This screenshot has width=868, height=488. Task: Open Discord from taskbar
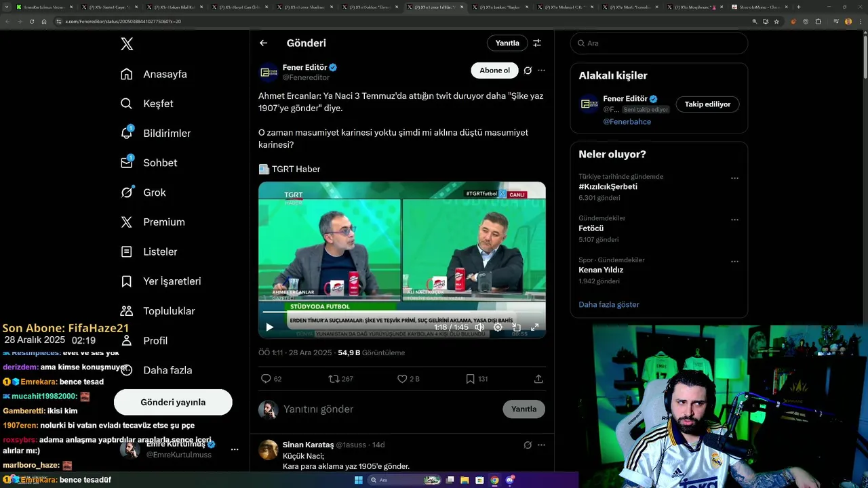(509, 480)
